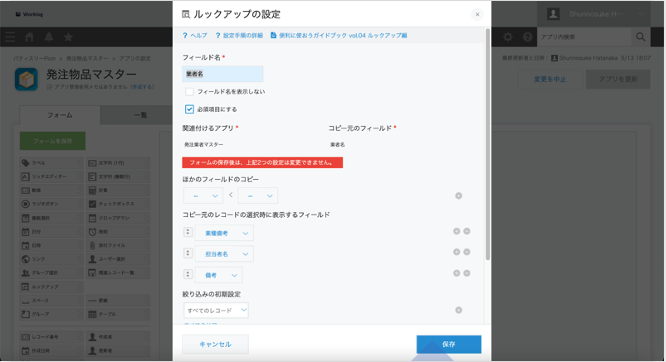
Task: Select the 日付 field in palette
Action: (51, 232)
